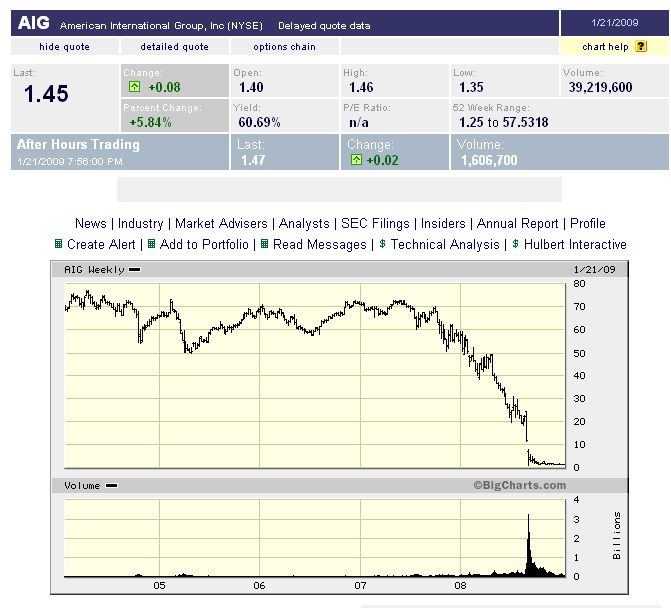Open the SEC Filings link

375,223
